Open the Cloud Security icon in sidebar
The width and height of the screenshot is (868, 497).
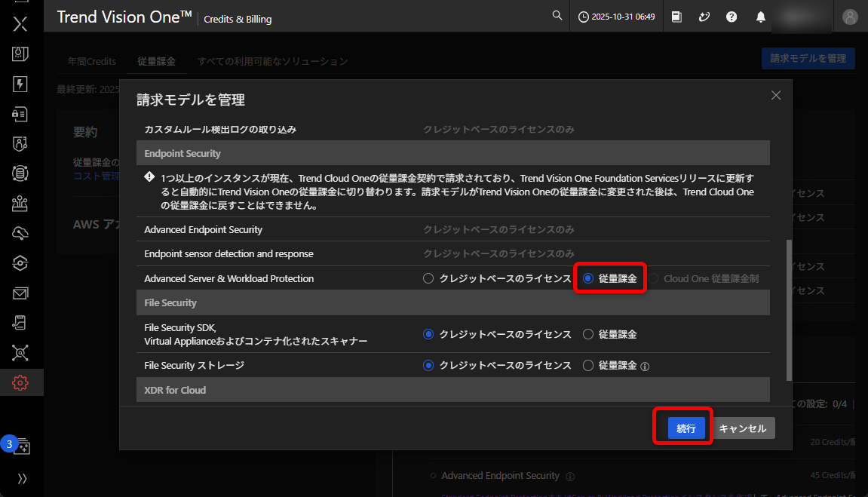point(20,234)
